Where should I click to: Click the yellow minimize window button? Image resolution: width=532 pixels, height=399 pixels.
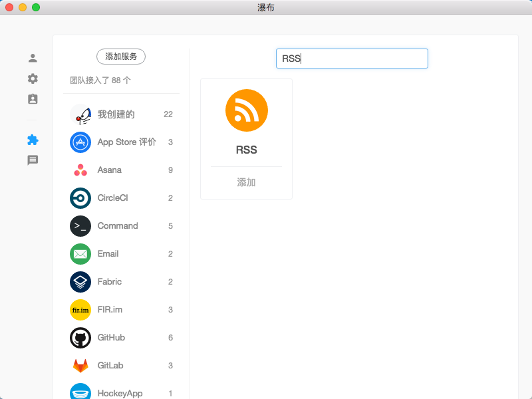(23, 7)
